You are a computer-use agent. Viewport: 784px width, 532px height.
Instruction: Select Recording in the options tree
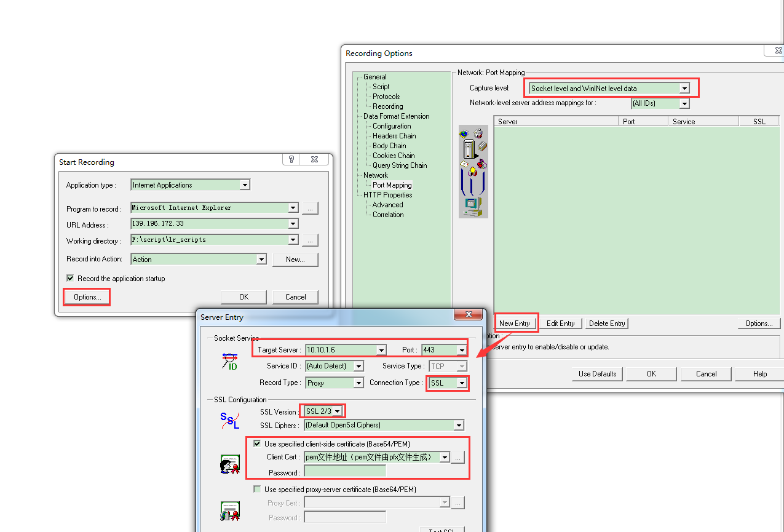[x=388, y=106]
